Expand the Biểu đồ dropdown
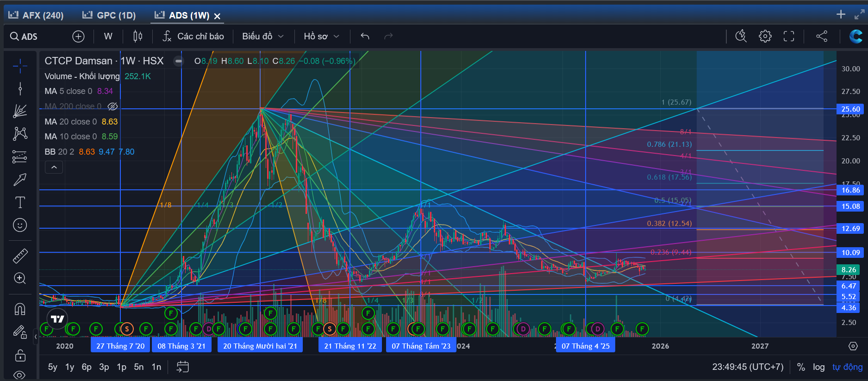 263,37
